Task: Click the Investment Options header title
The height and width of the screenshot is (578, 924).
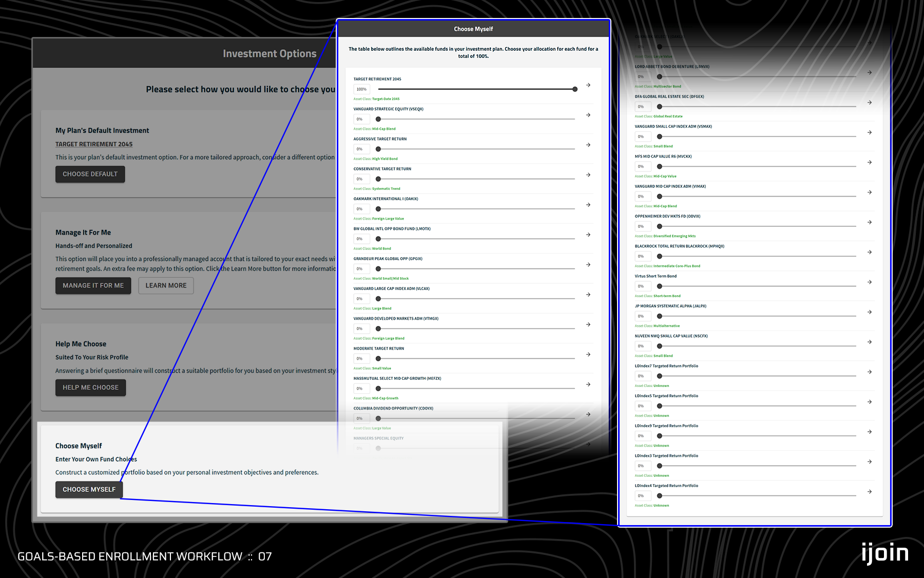Action: point(269,53)
